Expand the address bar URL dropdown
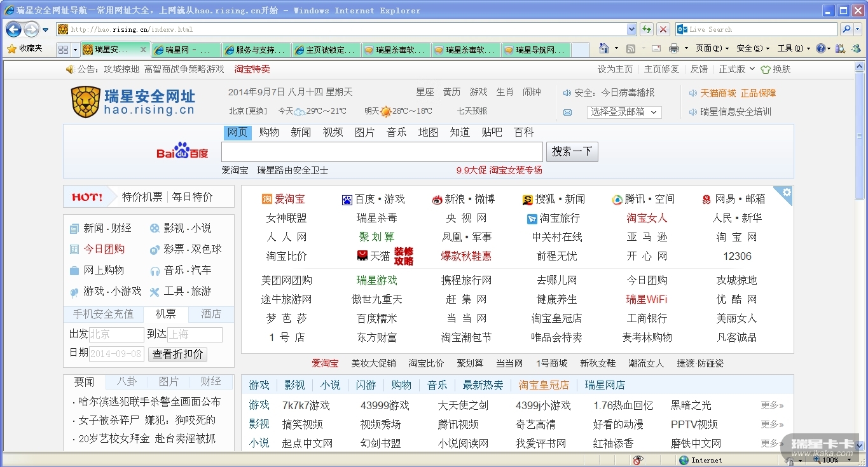 point(631,29)
